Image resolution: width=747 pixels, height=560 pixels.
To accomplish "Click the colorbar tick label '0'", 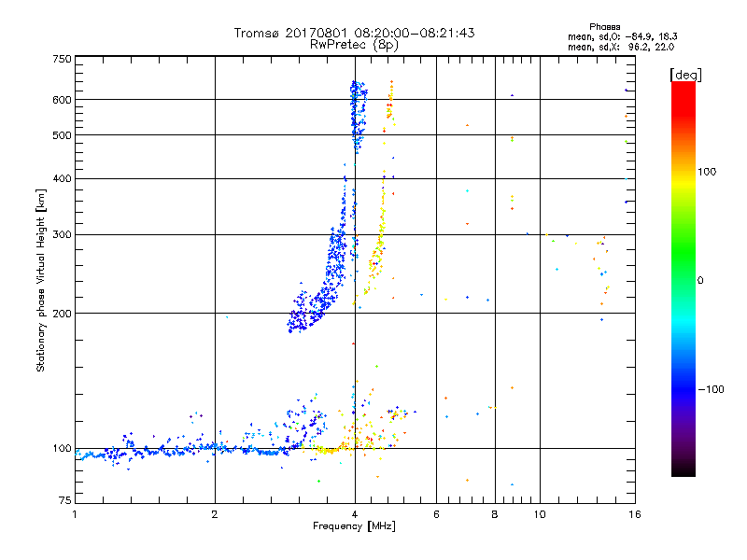I will (700, 280).
